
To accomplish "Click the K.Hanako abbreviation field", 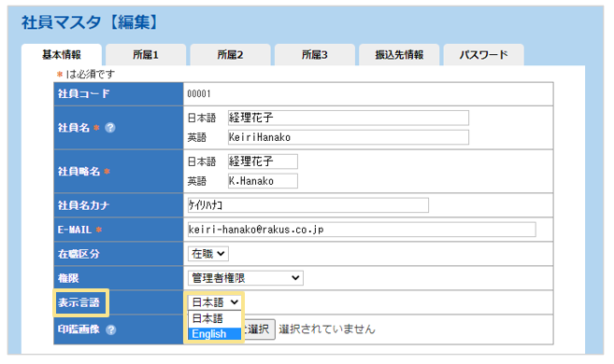I will (x=263, y=181).
